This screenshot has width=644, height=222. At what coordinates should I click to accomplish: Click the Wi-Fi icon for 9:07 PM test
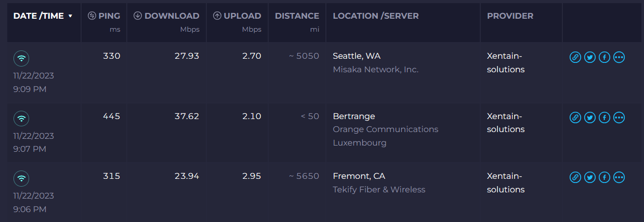coord(21,119)
